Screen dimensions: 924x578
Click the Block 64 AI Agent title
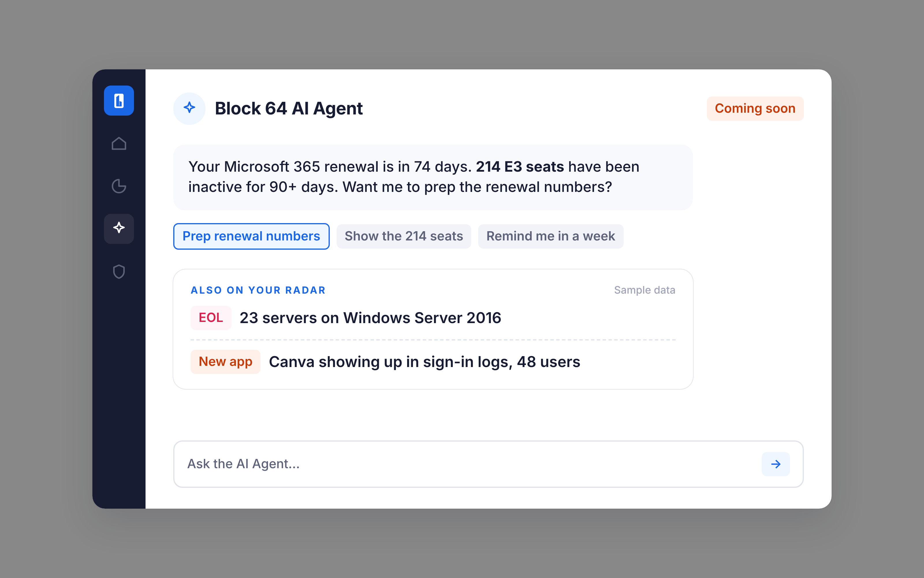pos(289,109)
